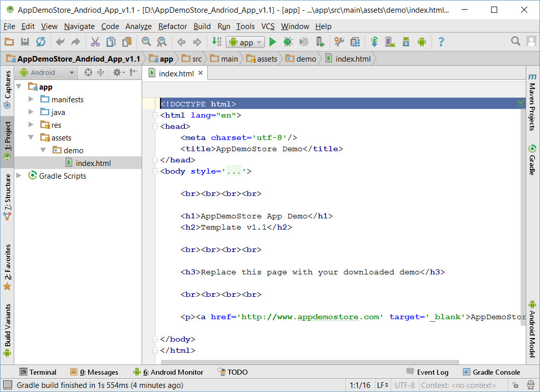540x392 pixels.
Task: Click the Open folder toolbar icon
Action: (9, 42)
